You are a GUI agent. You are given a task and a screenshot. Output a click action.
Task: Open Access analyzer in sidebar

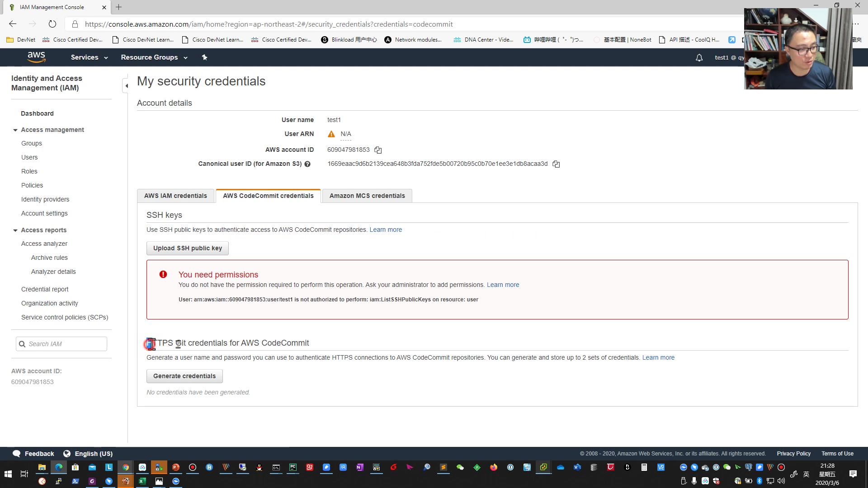pos(44,244)
